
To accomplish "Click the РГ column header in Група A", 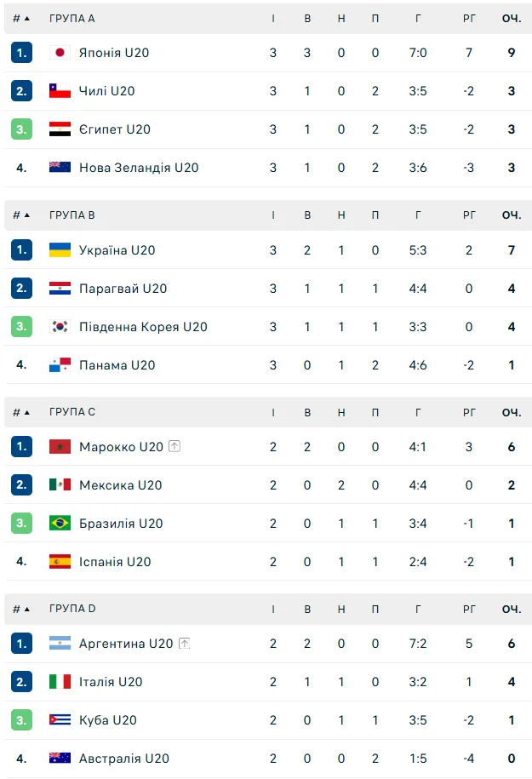I will coord(469,18).
